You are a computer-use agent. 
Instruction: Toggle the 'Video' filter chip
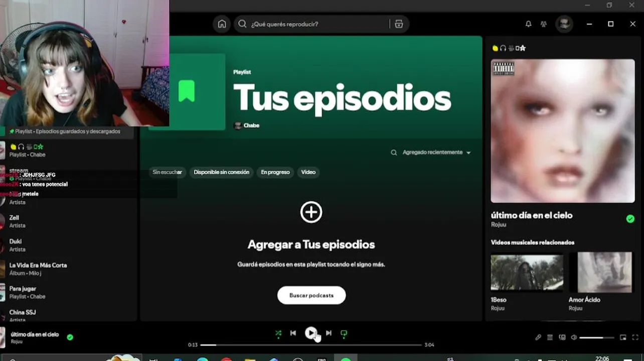click(x=308, y=172)
